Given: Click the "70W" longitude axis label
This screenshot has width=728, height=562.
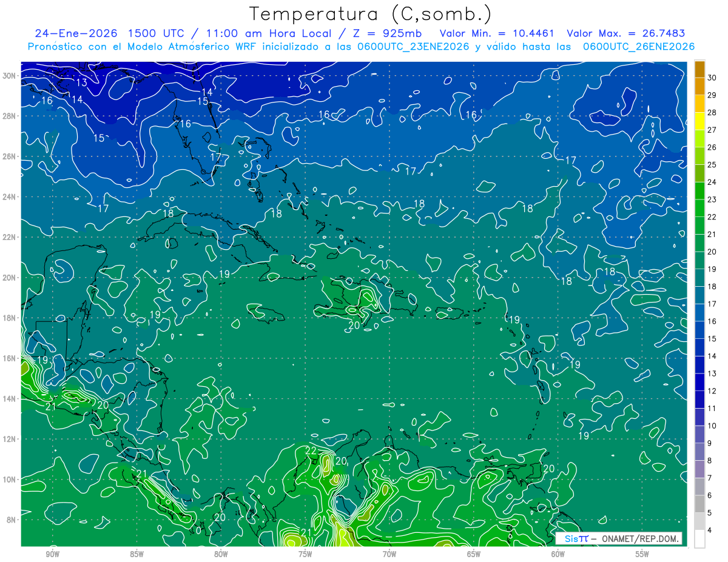Looking at the screenshot, I should pos(389,554).
